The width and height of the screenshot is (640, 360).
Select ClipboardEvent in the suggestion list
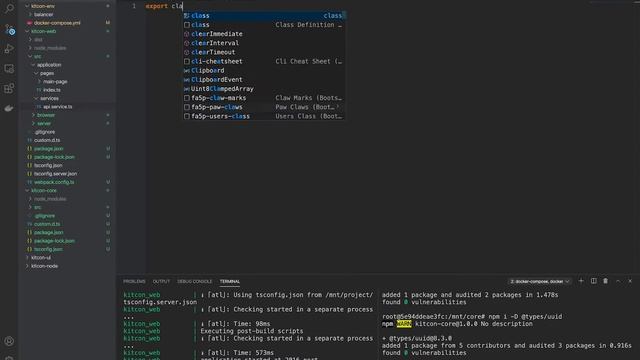click(x=264, y=80)
